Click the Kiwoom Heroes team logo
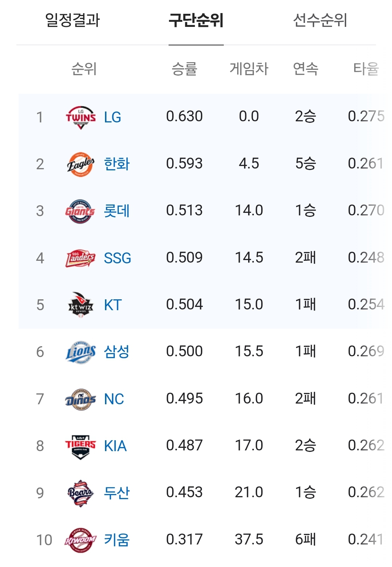 pos(81,540)
